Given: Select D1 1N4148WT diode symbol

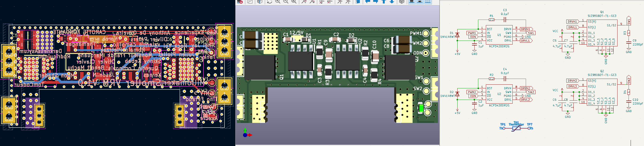Looking at the screenshot, I should pos(457,35).
